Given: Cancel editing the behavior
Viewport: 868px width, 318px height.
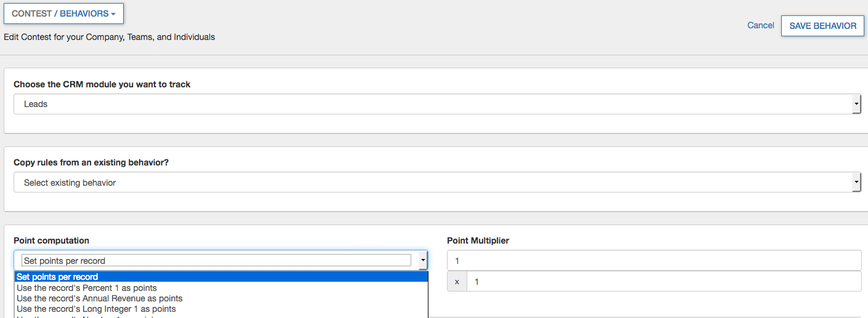Looking at the screenshot, I should point(760,25).
